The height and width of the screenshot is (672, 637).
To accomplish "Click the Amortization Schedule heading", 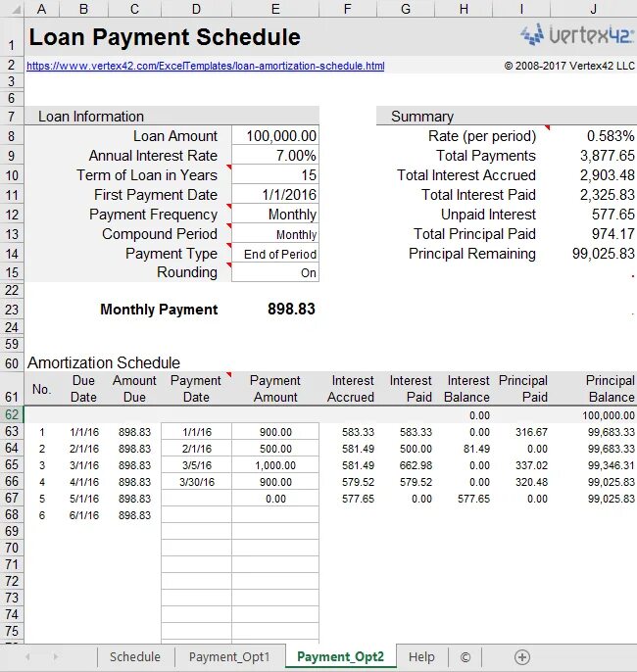I will coord(104,362).
